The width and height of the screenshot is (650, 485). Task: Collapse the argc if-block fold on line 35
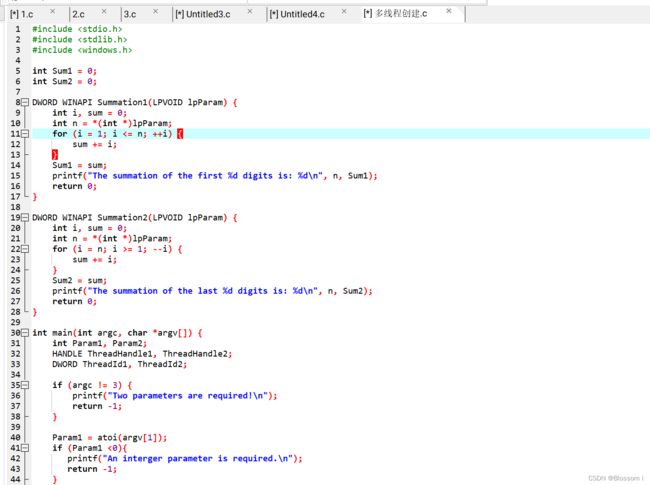click(x=25, y=385)
